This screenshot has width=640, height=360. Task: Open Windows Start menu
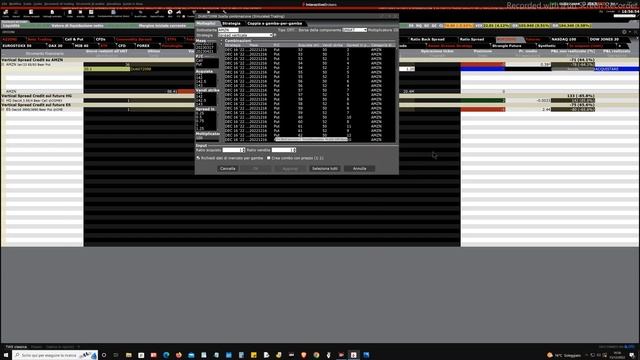tap(6, 355)
